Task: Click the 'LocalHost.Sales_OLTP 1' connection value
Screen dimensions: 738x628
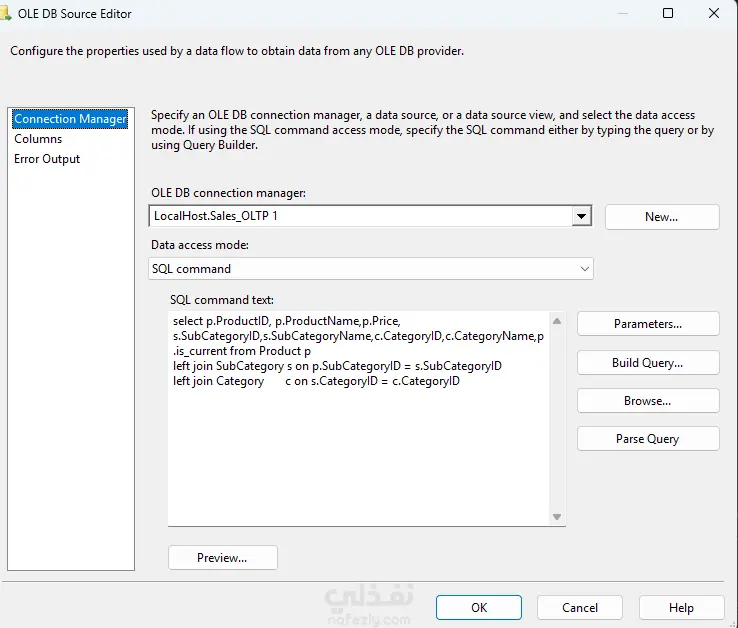Action: pos(216,216)
